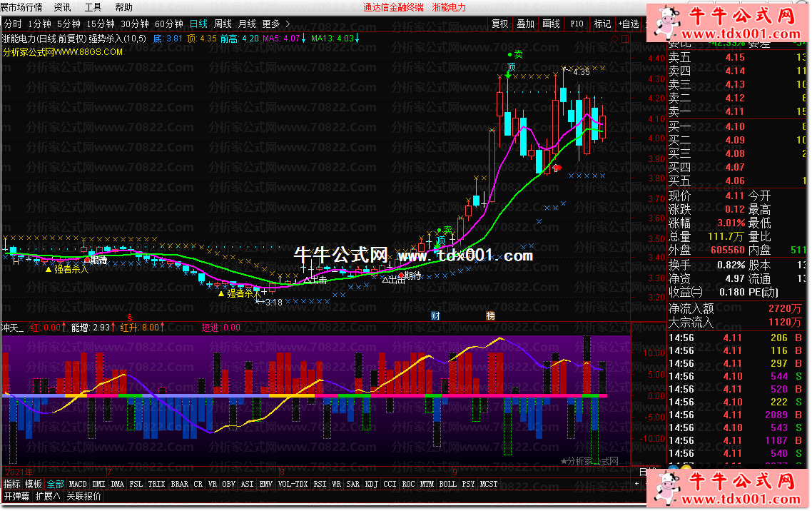Click the 分析家公式网WWW.88GS.COM yellow link
Viewport: 812px width, 511px height.
(63, 52)
